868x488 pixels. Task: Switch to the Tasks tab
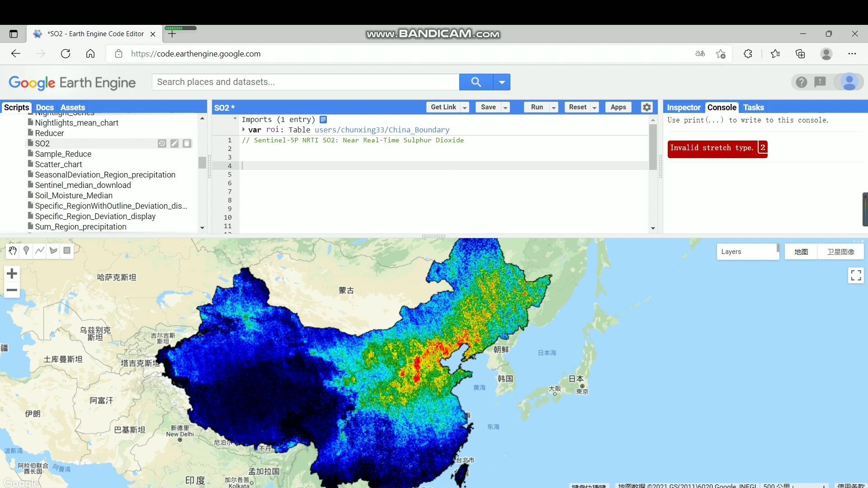coord(753,107)
